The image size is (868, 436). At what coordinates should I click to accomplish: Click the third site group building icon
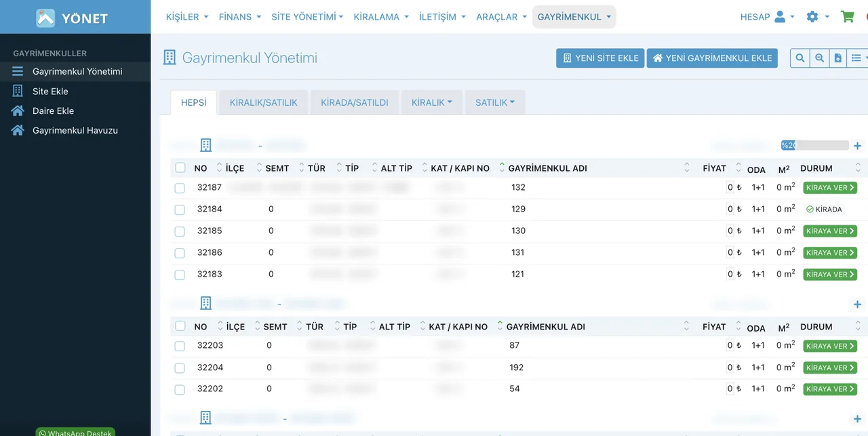point(206,418)
